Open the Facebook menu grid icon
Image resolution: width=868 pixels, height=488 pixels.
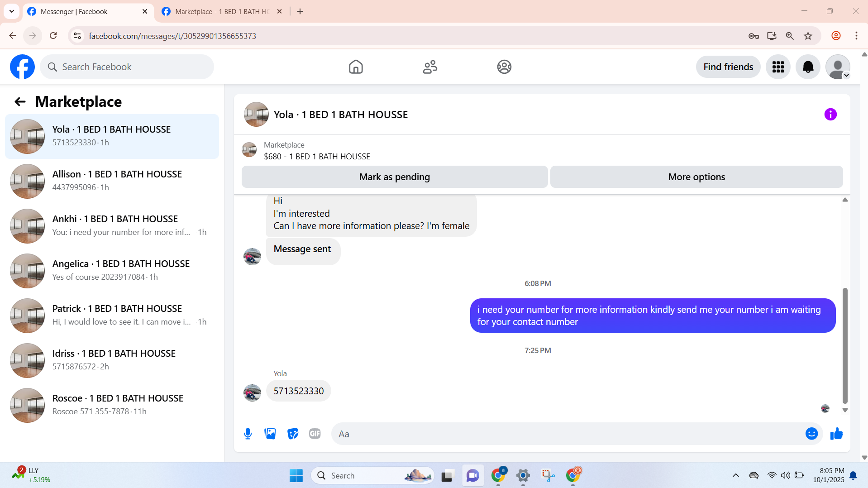pos(778,67)
